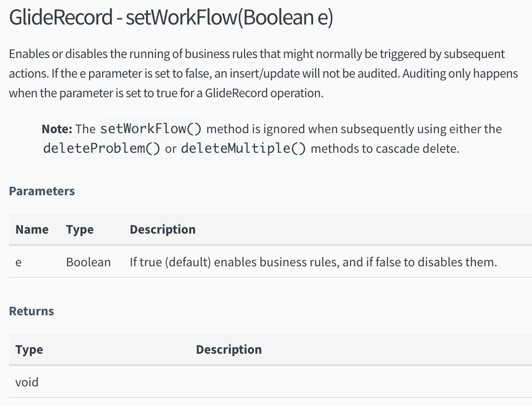Click the 'If true (default) enables business rules' description
Screen dimensions: 532x406
[313, 262]
